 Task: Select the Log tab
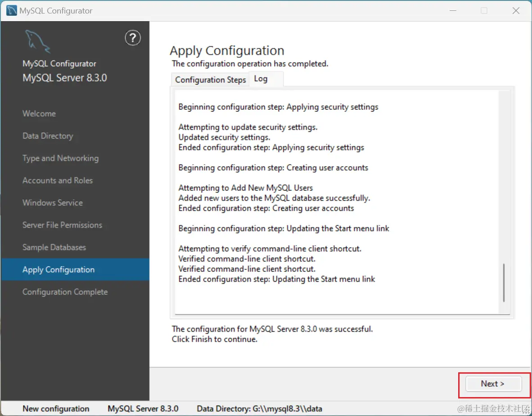coord(261,79)
